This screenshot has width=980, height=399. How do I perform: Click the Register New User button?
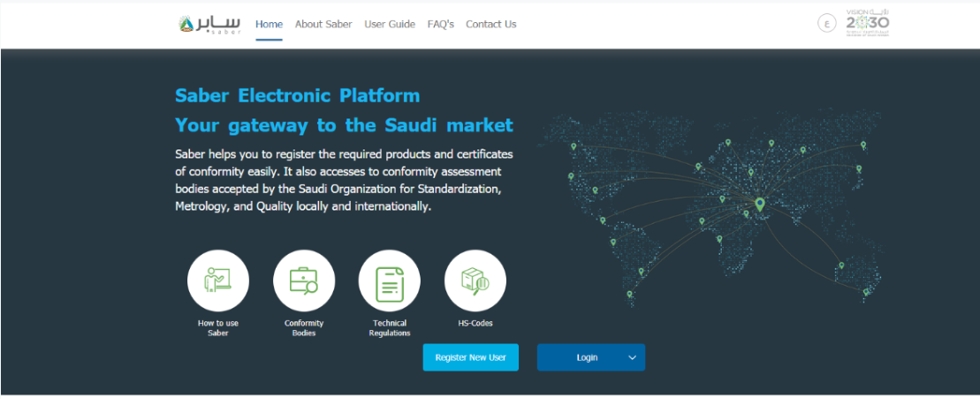click(471, 357)
